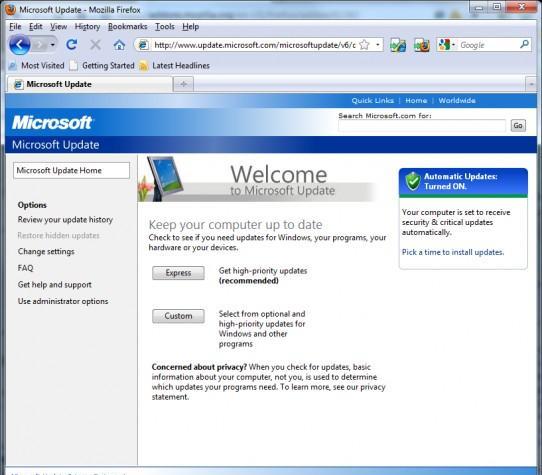Open Pick a time to install updates link
This screenshot has height=475, width=542.
[453, 252]
